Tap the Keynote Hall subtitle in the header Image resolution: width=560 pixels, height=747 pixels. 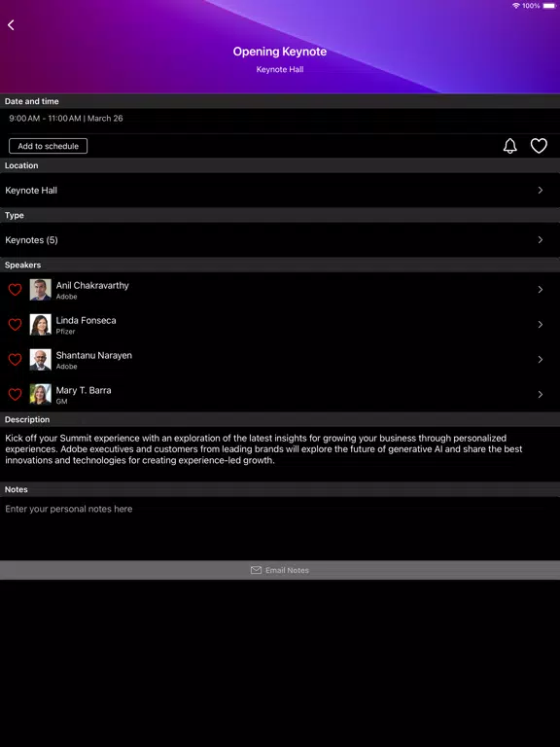(280, 70)
